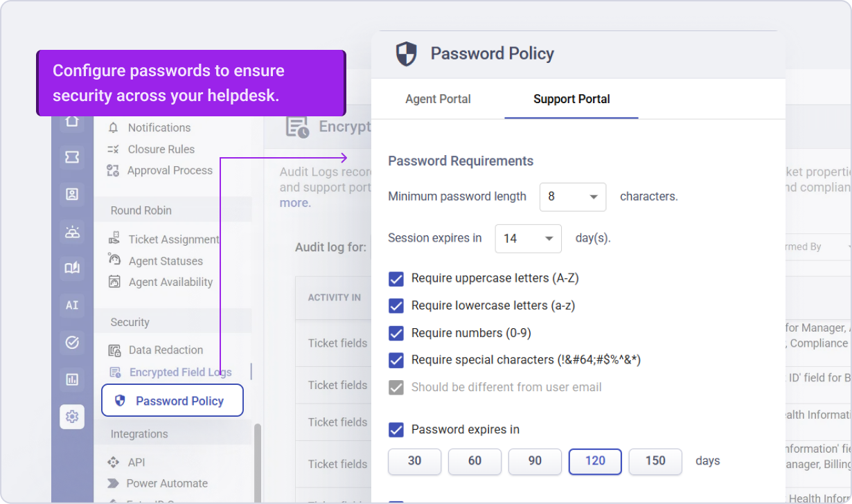Open the AI section in sidebar

72,305
